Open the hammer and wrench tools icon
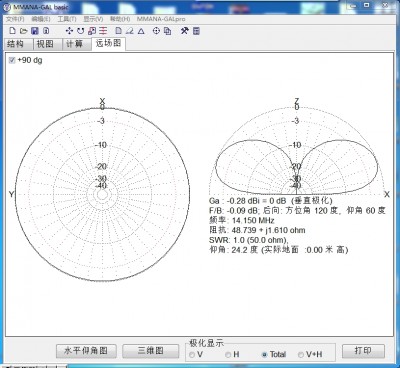This screenshot has height=368, width=400. [x=184, y=31]
